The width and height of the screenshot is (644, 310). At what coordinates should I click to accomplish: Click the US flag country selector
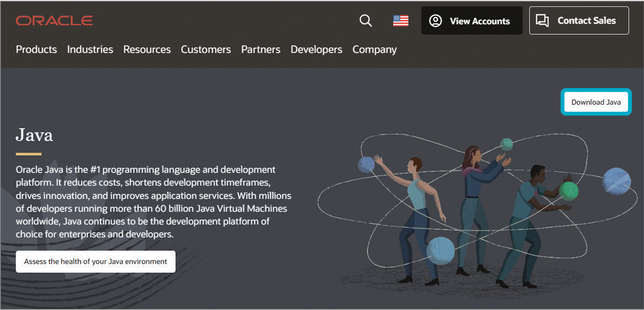point(400,21)
